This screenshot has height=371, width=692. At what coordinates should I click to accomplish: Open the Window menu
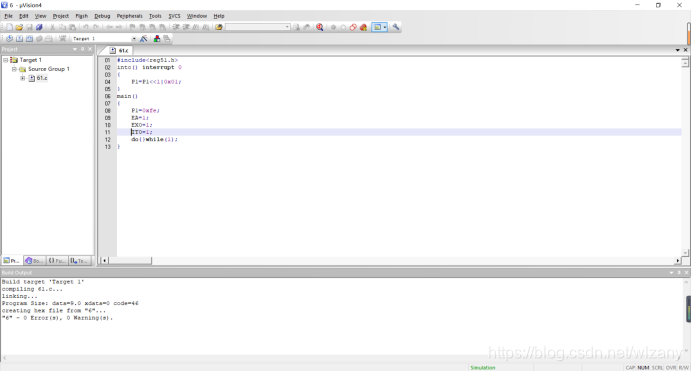click(x=196, y=16)
